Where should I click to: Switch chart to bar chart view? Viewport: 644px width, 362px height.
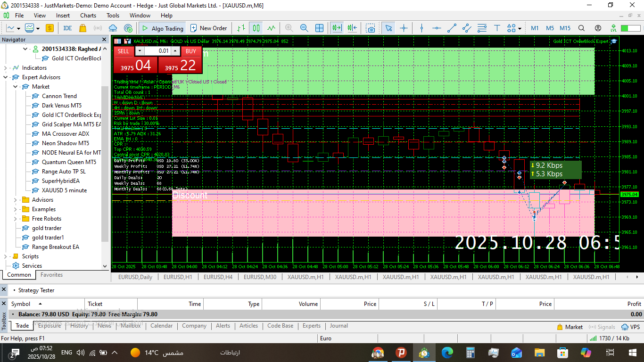pyautogui.click(x=241, y=28)
